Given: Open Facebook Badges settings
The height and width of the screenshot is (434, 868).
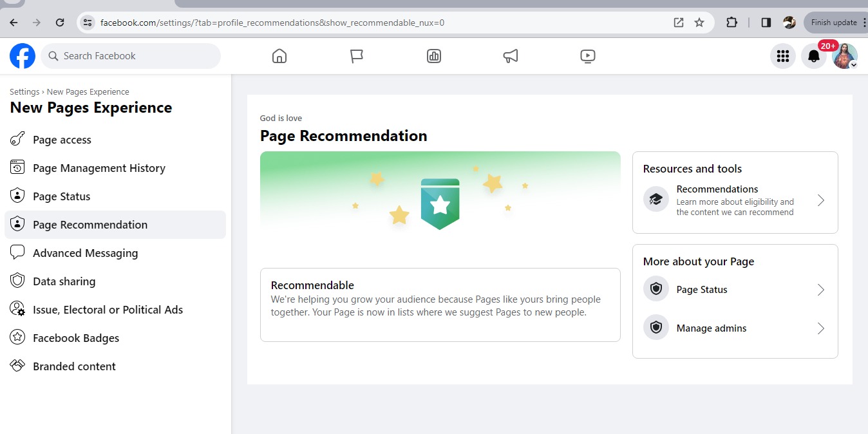Looking at the screenshot, I should pyautogui.click(x=76, y=338).
